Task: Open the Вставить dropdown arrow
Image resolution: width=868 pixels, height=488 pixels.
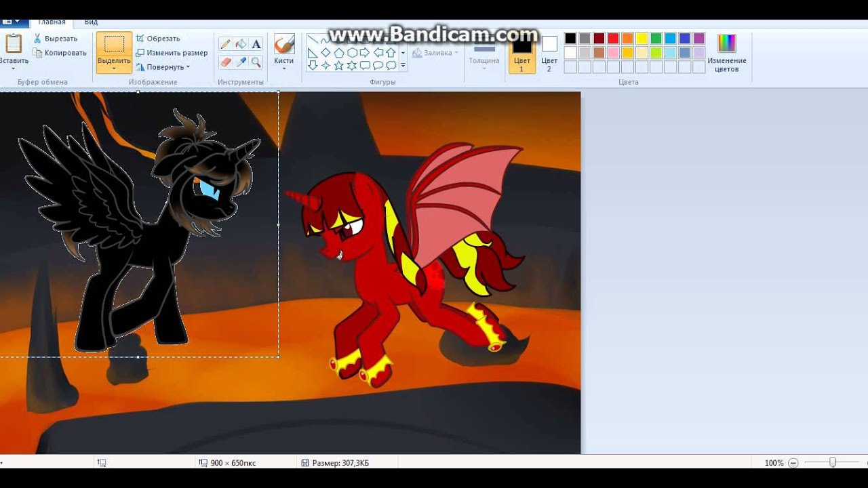Action: (13, 68)
